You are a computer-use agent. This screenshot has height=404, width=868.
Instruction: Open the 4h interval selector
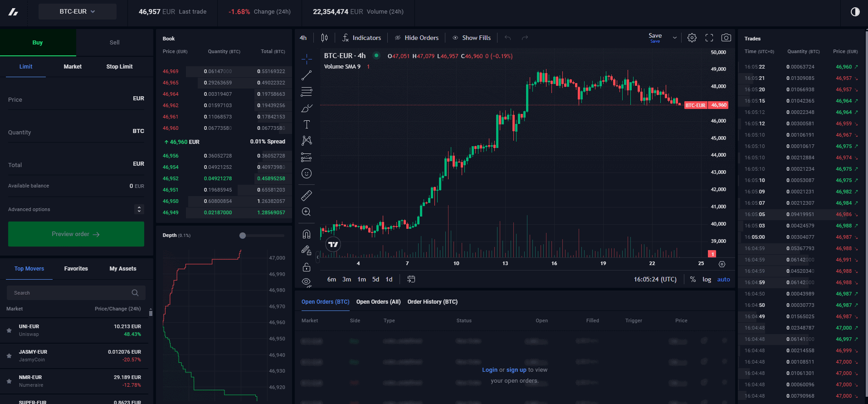pyautogui.click(x=303, y=38)
